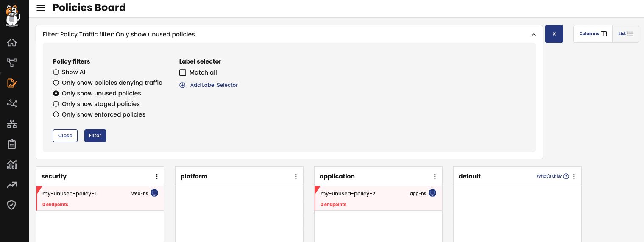Click 0 endpoints under my-unused-policy-1
The height and width of the screenshot is (242, 644).
(x=55, y=204)
